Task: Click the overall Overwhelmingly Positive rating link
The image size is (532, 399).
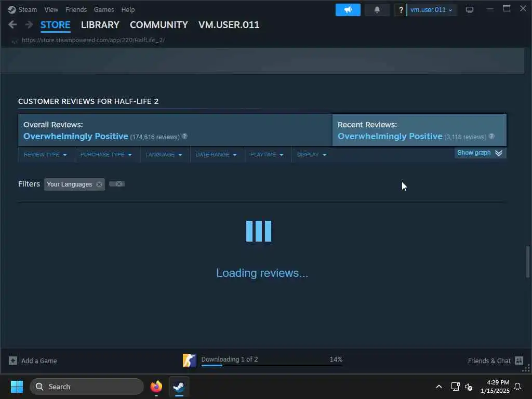Action: point(76,137)
